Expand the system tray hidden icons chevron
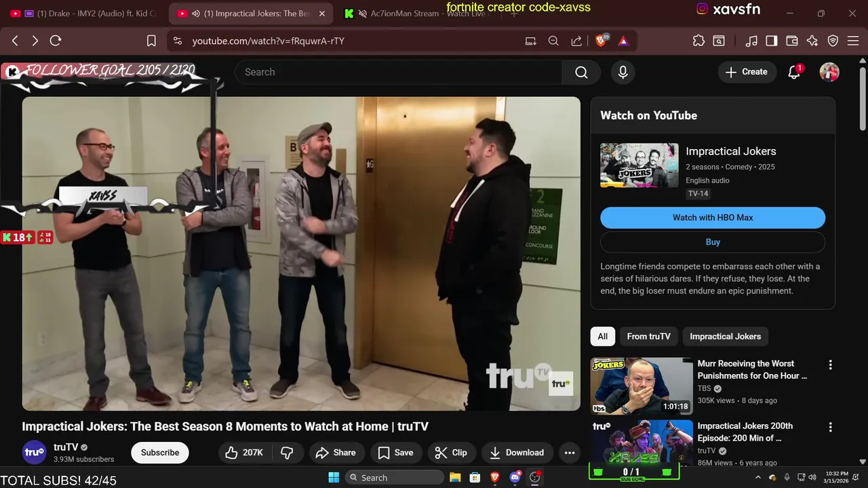 tap(757, 477)
